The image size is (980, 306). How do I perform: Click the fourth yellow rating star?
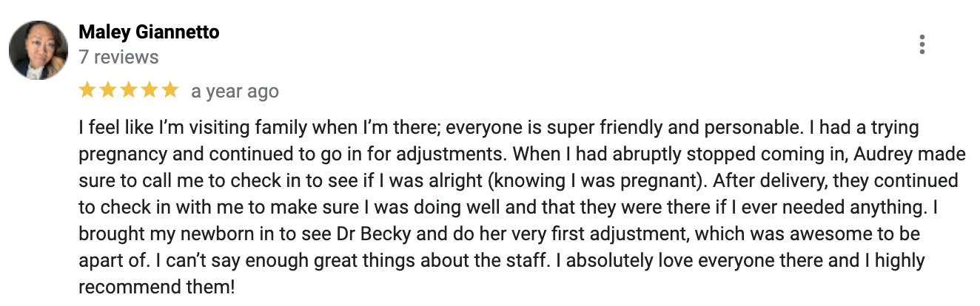tap(150, 90)
